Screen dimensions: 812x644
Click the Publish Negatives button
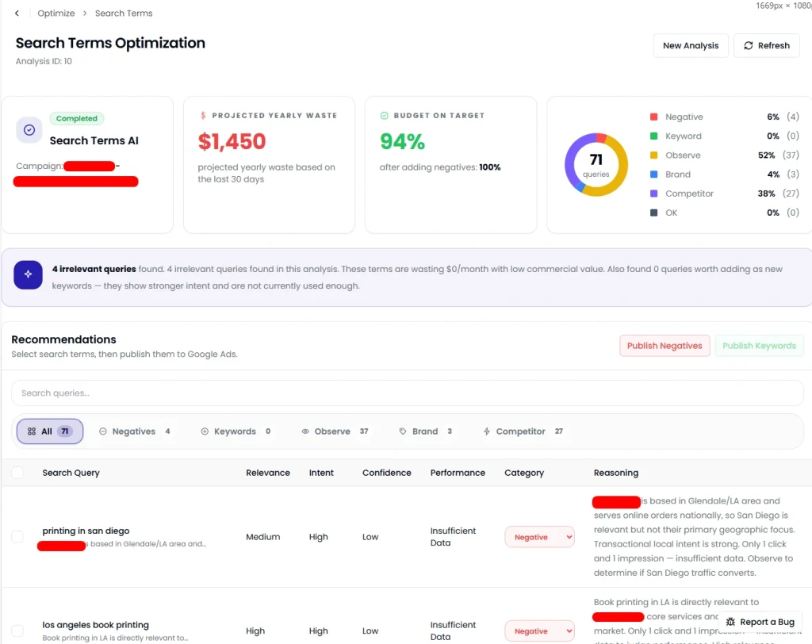click(x=665, y=346)
